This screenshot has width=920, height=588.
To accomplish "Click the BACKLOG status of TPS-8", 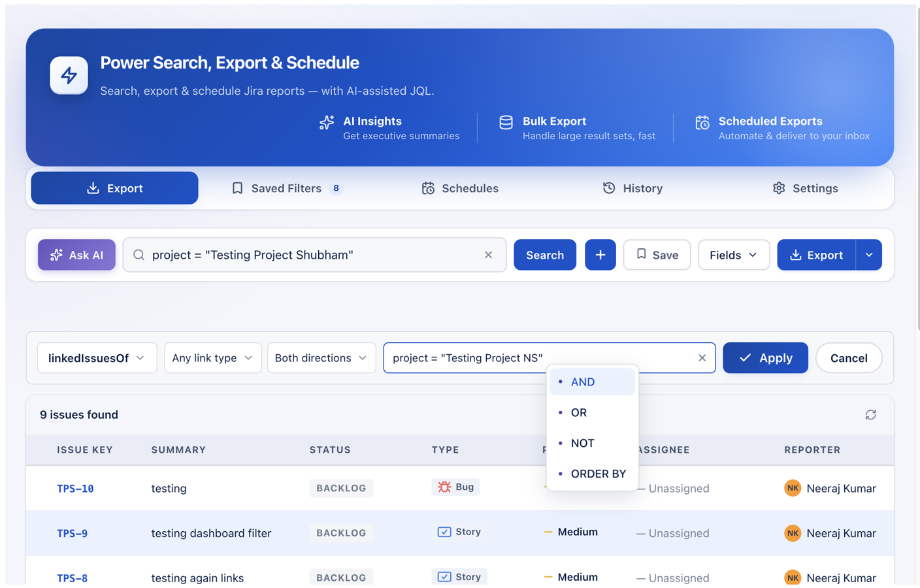I will [x=341, y=578].
